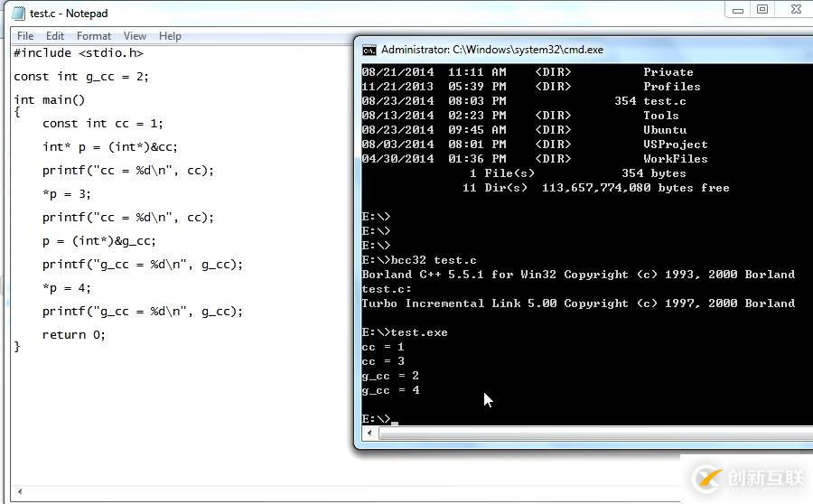The height and width of the screenshot is (504, 813).
Task: Click the line '#include <stdio.h>'
Action: pos(79,53)
